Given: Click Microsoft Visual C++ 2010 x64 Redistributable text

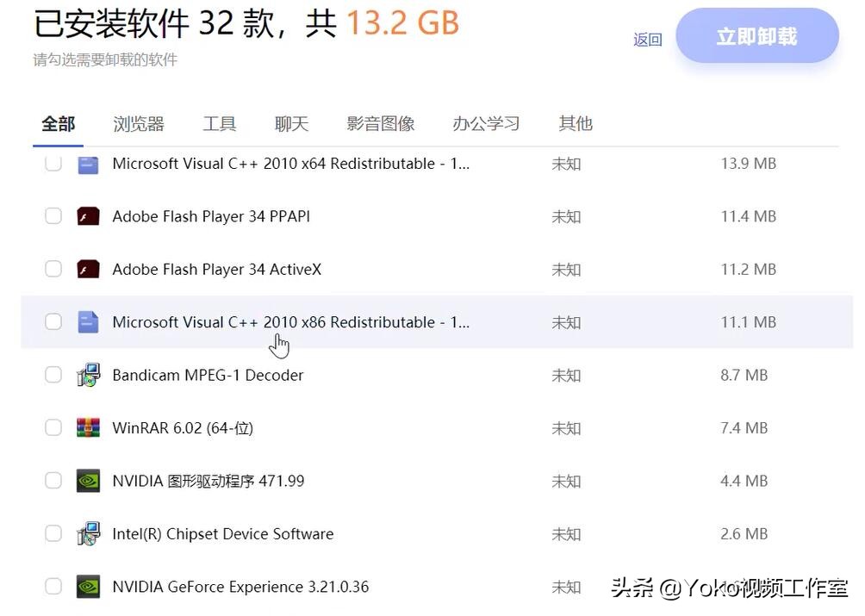Looking at the screenshot, I should point(290,164).
